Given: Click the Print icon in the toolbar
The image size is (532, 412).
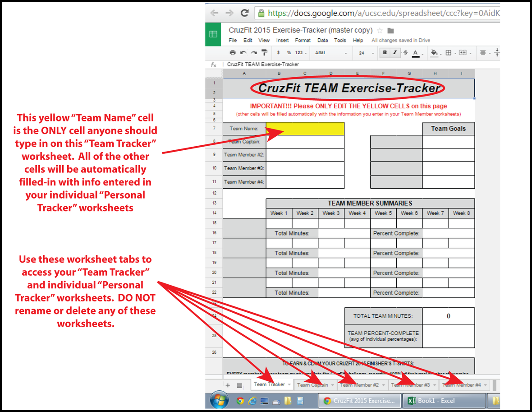Looking at the screenshot, I should pos(232,53).
